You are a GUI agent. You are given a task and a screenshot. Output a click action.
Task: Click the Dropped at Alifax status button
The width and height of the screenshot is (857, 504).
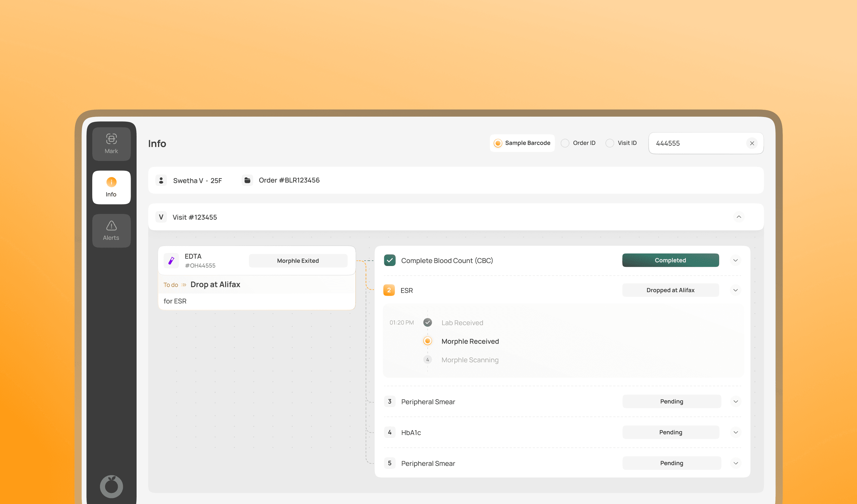[670, 290]
